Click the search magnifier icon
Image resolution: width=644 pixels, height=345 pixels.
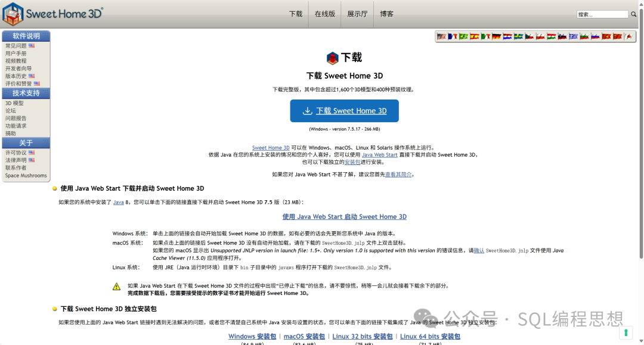pyautogui.click(x=633, y=14)
